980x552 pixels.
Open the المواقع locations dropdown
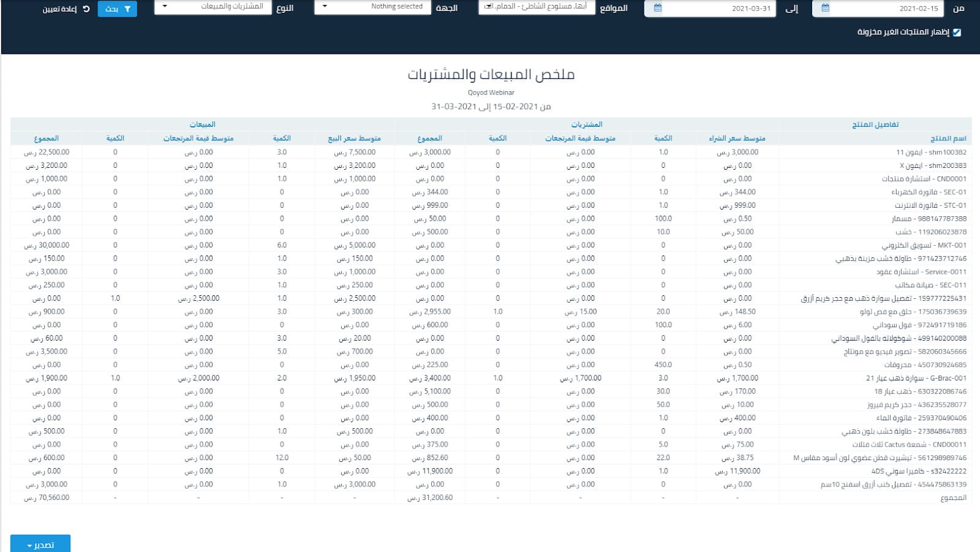pyautogui.click(x=537, y=7)
